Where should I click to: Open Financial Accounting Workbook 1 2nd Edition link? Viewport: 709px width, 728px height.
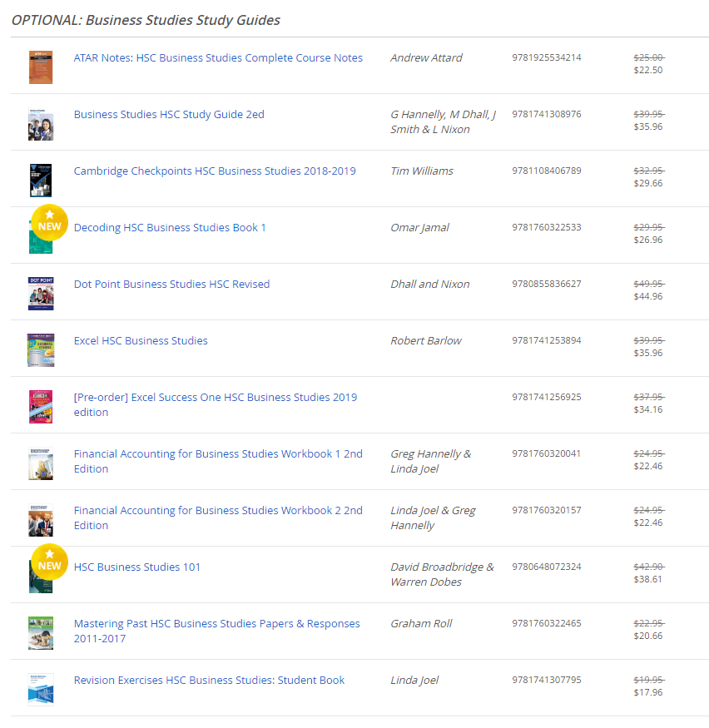(x=218, y=454)
